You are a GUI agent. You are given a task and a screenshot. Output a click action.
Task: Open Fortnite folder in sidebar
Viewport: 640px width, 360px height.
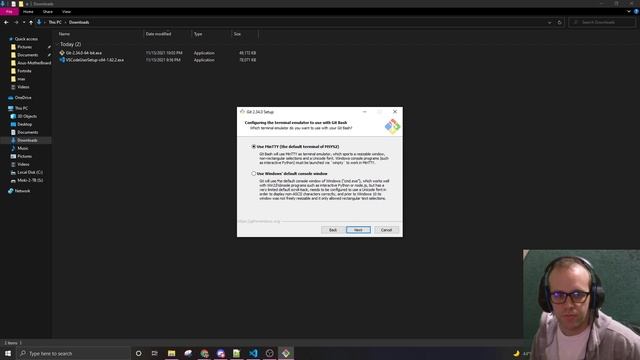(x=24, y=71)
